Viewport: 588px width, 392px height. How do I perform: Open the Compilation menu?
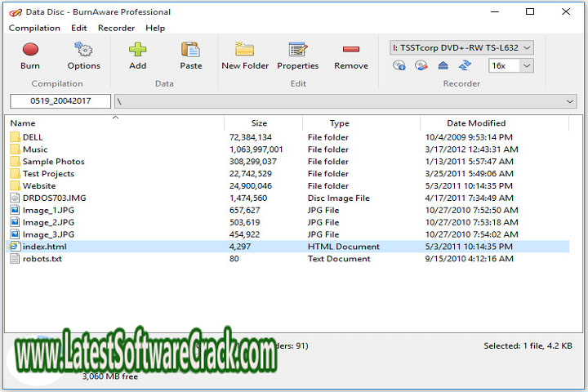click(x=34, y=28)
